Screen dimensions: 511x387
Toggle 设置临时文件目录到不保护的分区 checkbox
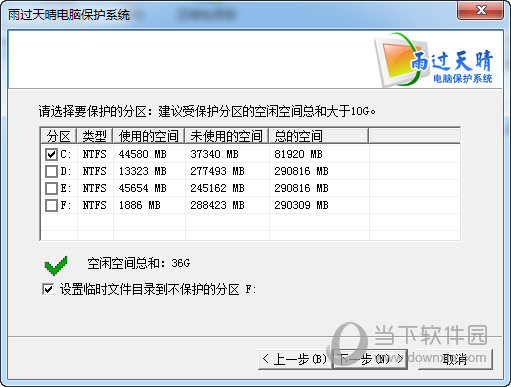(48, 289)
